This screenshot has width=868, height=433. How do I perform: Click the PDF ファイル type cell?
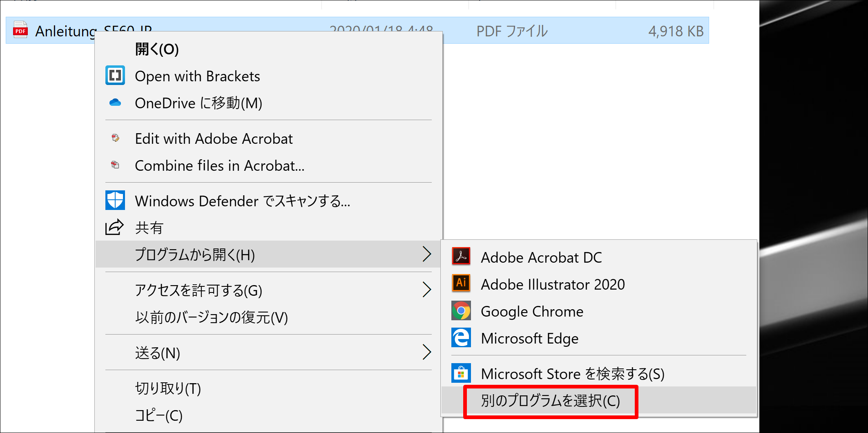(x=512, y=31)
